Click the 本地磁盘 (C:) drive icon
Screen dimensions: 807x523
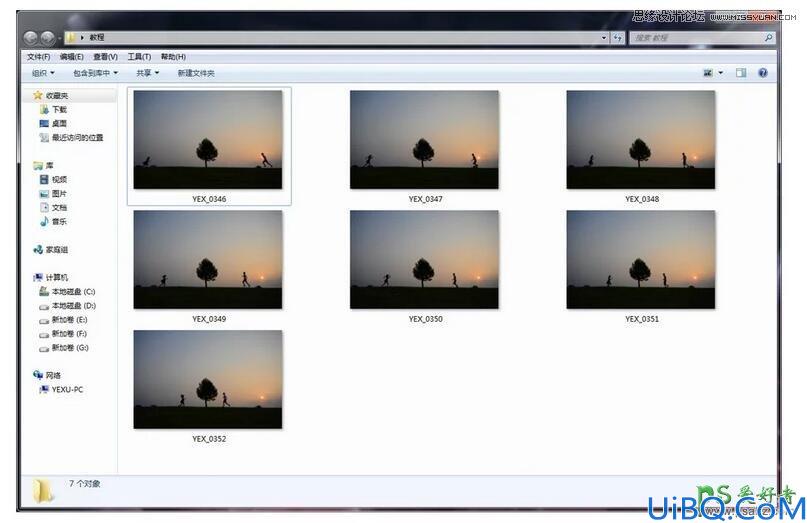tap(44, 291)
